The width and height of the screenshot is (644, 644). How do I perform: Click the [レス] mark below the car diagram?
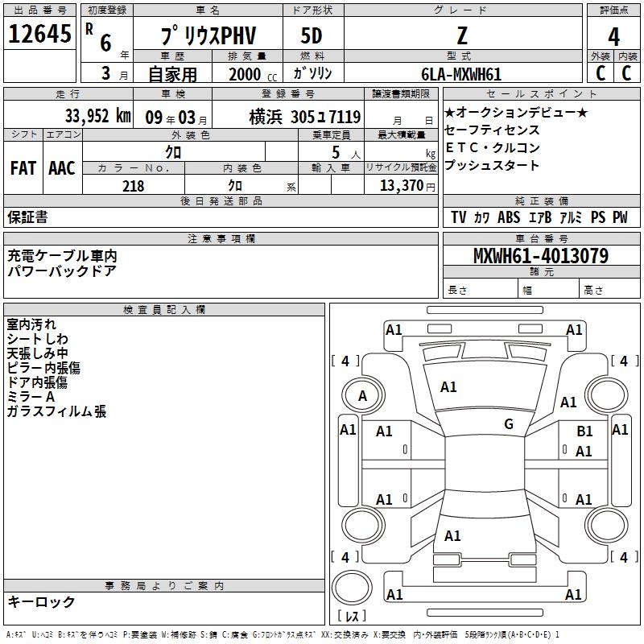pyautogui.click(x=351, y=617)
